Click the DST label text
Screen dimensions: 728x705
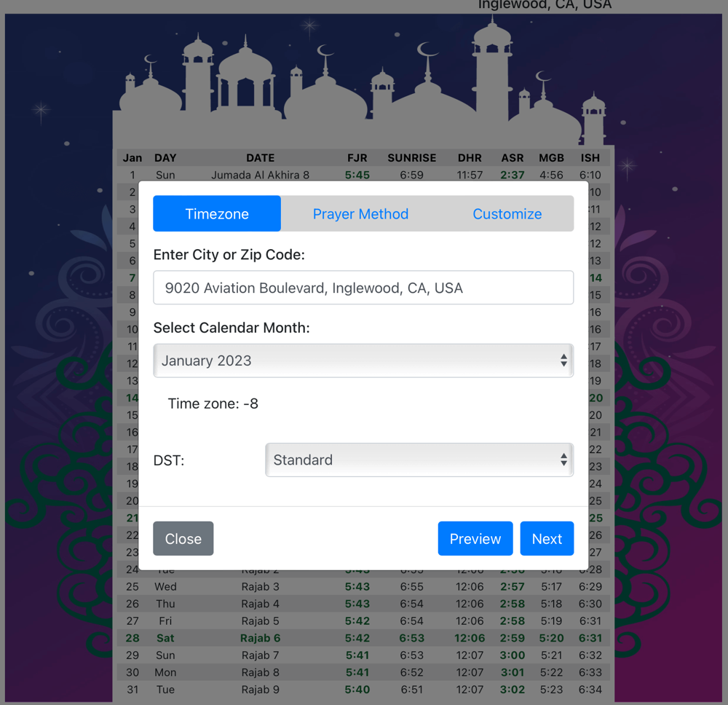pos(169,460)
